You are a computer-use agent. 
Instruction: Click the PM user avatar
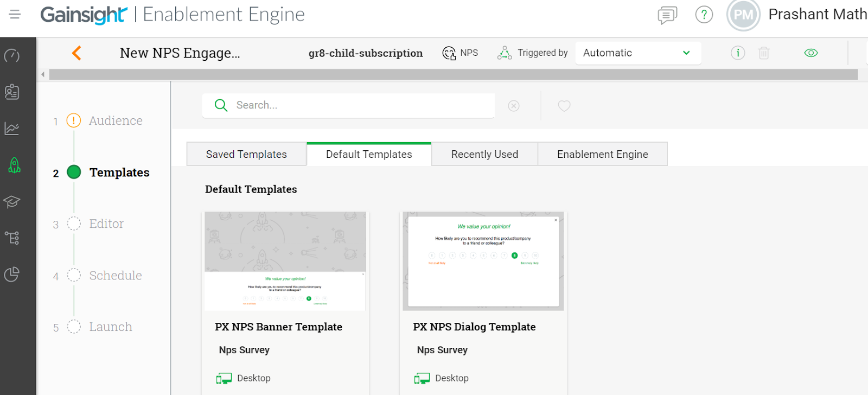[743, 15]
